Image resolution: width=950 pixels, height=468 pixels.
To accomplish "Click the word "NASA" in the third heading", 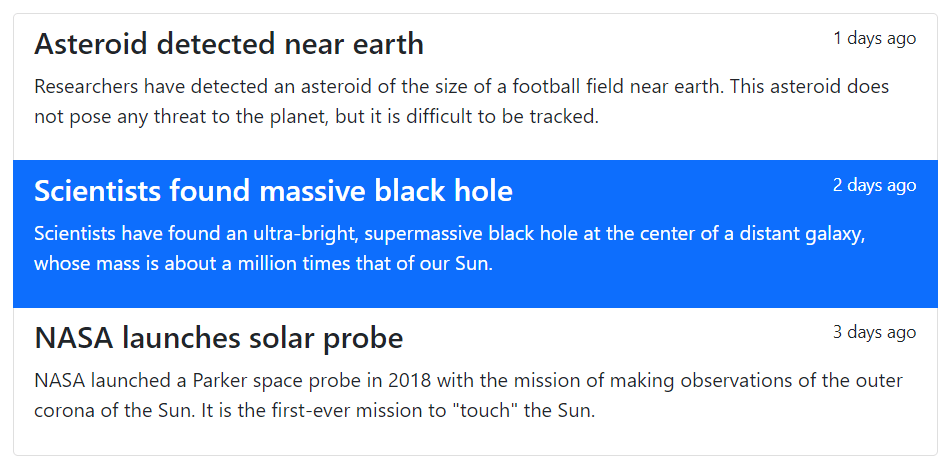I will coord(74,338).
